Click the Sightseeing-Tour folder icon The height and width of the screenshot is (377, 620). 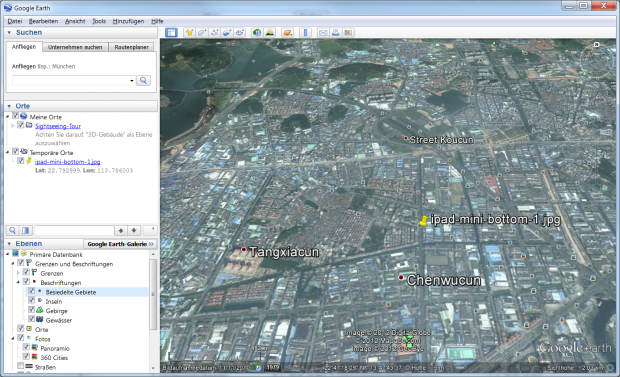point(29,125)
